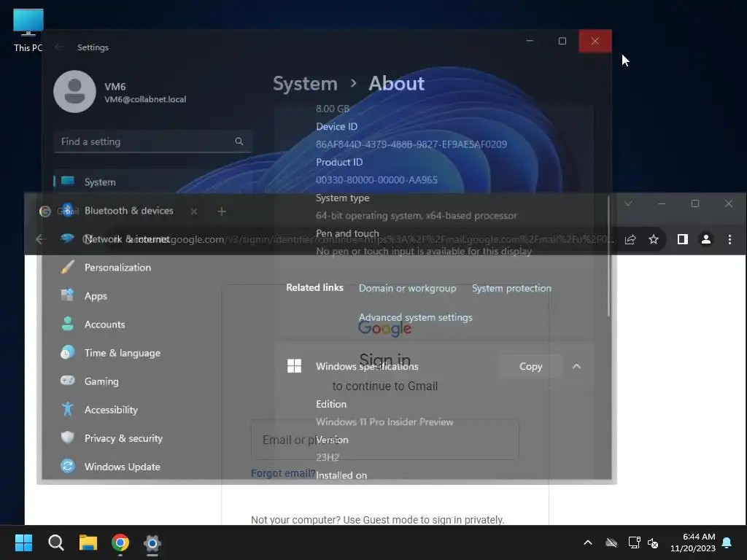747x560 pixels.
Task: Open notification bell in system tray
Action: point(727,542)
